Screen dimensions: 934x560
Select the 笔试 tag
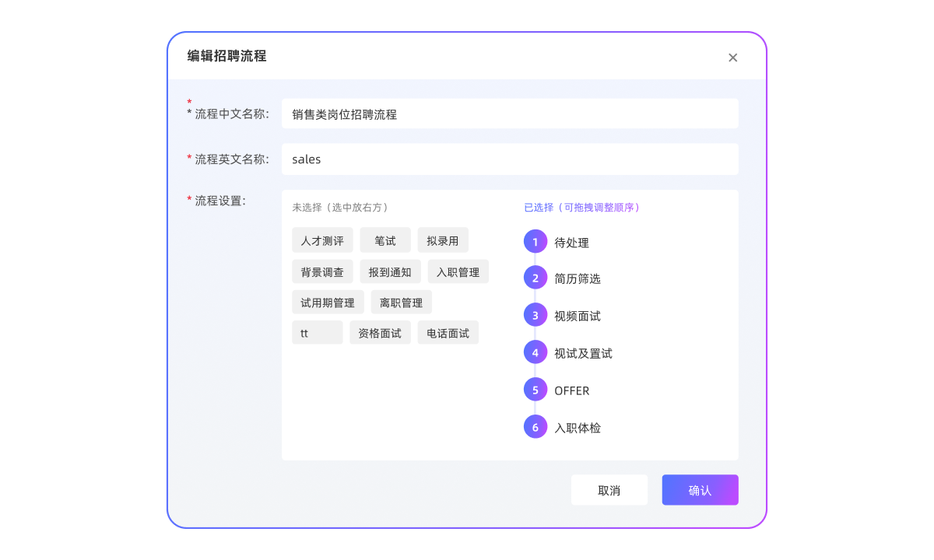(x=385, y=241)
